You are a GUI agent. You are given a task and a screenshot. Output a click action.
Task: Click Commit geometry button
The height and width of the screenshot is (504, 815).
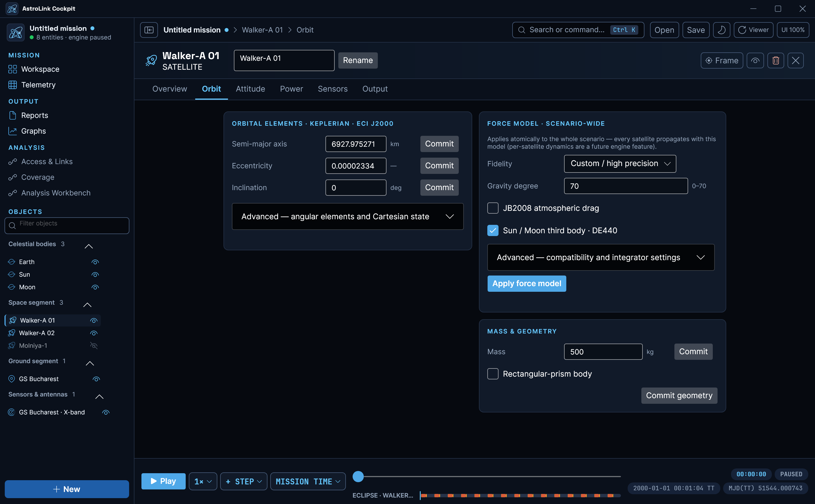pos(679,395)
